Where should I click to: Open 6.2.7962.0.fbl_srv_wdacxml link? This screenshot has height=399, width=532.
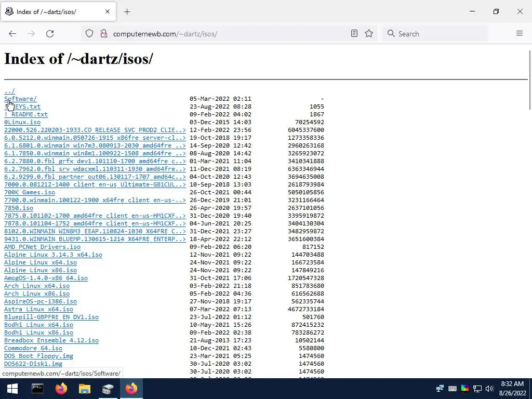coord(95,169)
